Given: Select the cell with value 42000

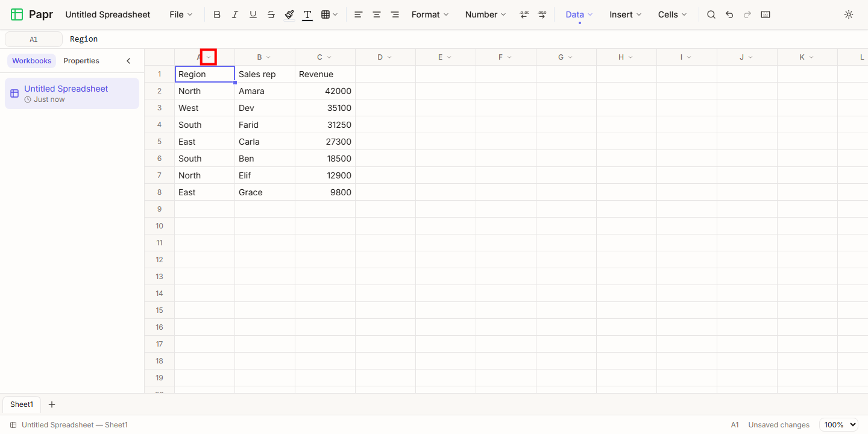Looking at the screenshot, I should (x=325, y=91).
